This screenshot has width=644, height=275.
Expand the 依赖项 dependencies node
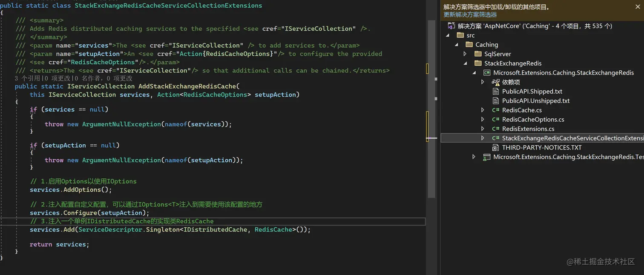pyautogui.click(x=483, y=82)
